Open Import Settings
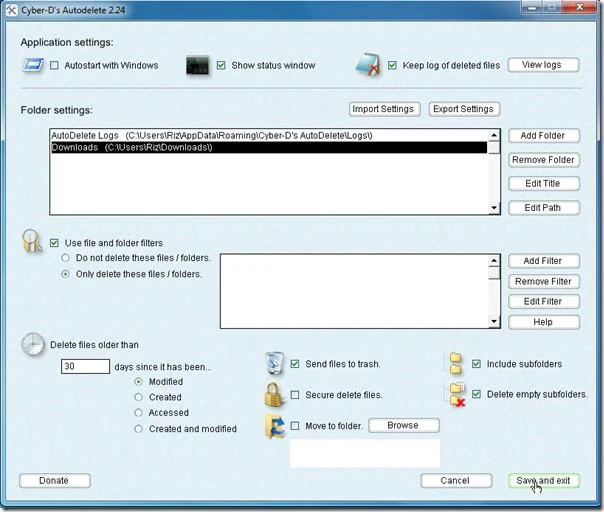604x512 pixels. tap(383, 109)
